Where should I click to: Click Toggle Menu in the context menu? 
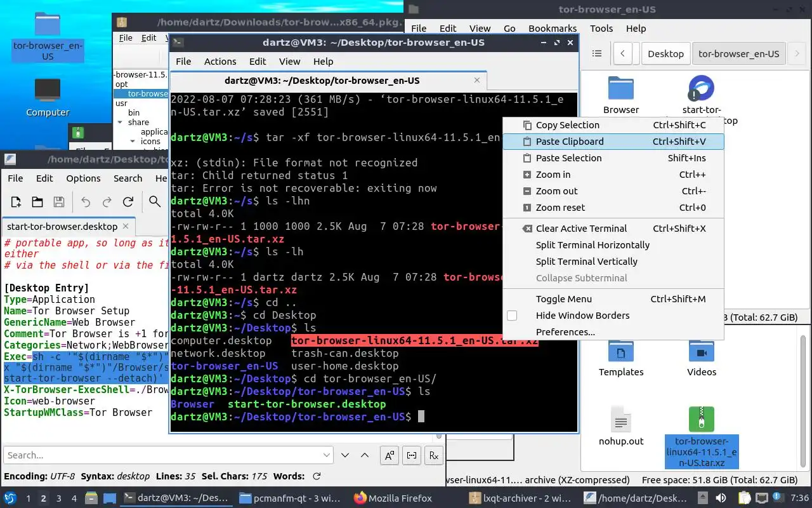pyautogui.click(x=613, y=299)
